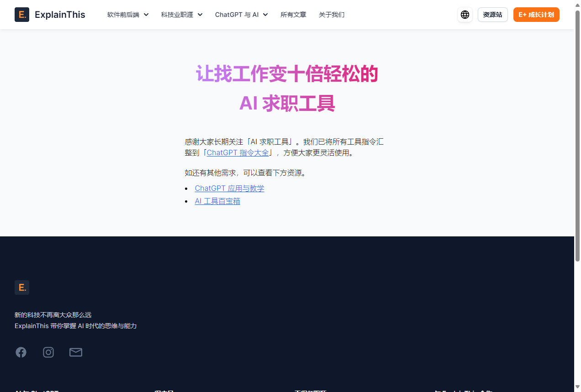
Task: Open the Instagram icon in footer
Action: [x=48, y=352]
